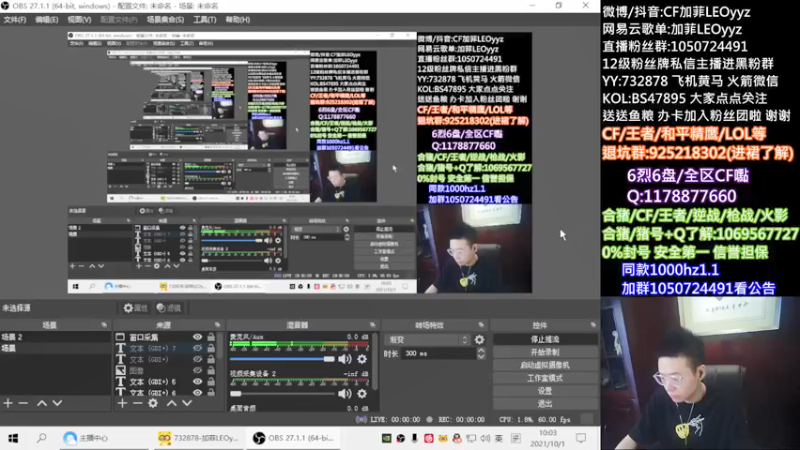Open the transition type dropdown showing fade
800x450 pixels.
428,340
